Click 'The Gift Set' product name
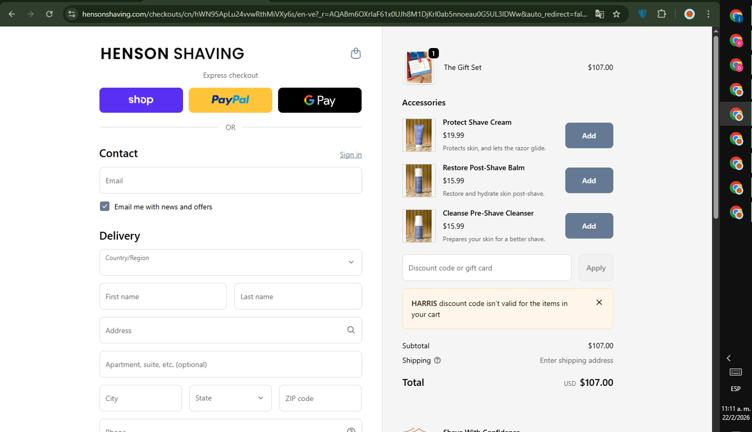This screenshot has height=432, width=752. (x=462, y=67)
